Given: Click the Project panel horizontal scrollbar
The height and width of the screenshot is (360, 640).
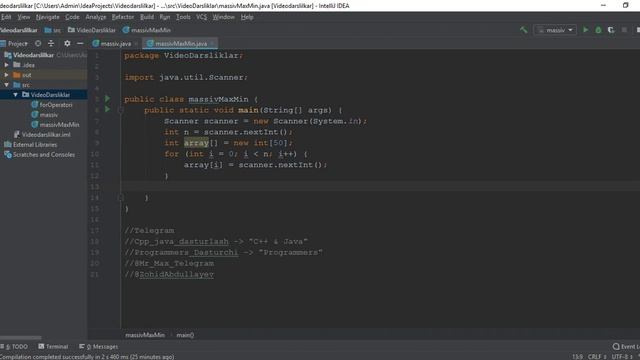Looking at the screenshot, I should click(20, 338).
